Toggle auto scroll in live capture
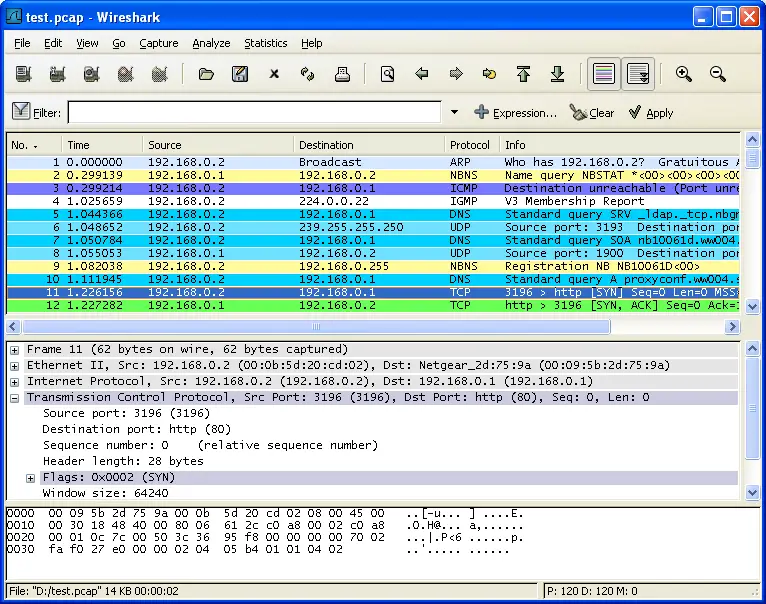Image resolution: width=766 pixels, height=604 pixels. pos(637,74)
